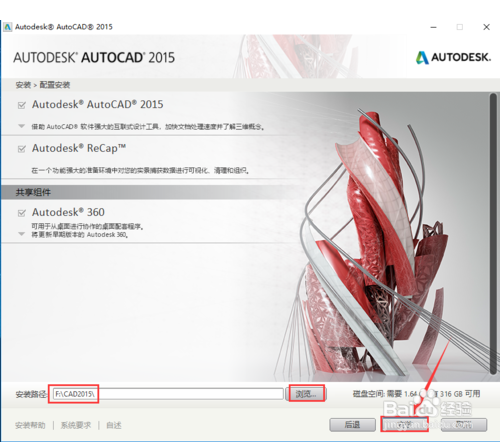Click the 后退 back button
The width and height of the screenshot is (500, 442).
click(x=352, y=425)
